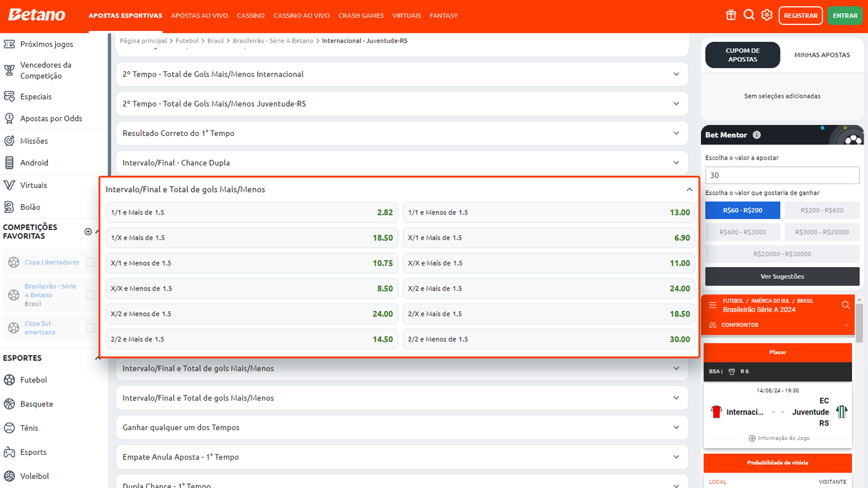Click the Betano logo
Viewport: 868px width, 488px height.
click(37, 15)
